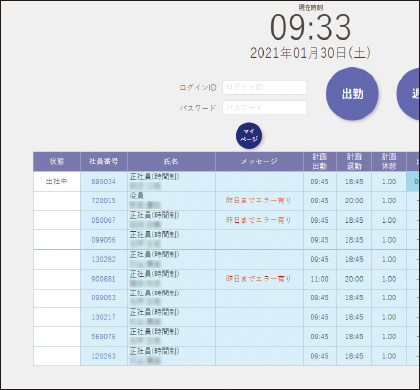Image resolution: width=420 pixels, height=390 pixels.
Task: Select the 氏名 column header
Action: pyautogui.click(x=171, y=162)
